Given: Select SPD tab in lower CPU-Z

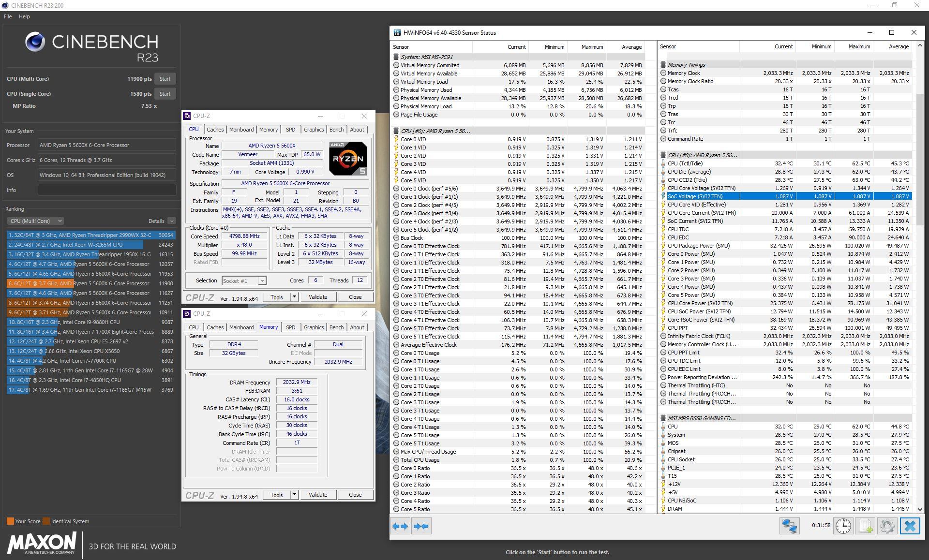Looking at the screenshot, I should [x=290, y=327].
